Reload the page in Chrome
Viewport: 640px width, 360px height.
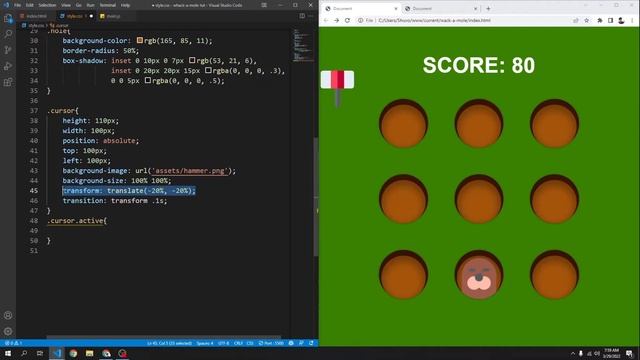[347, 20]
